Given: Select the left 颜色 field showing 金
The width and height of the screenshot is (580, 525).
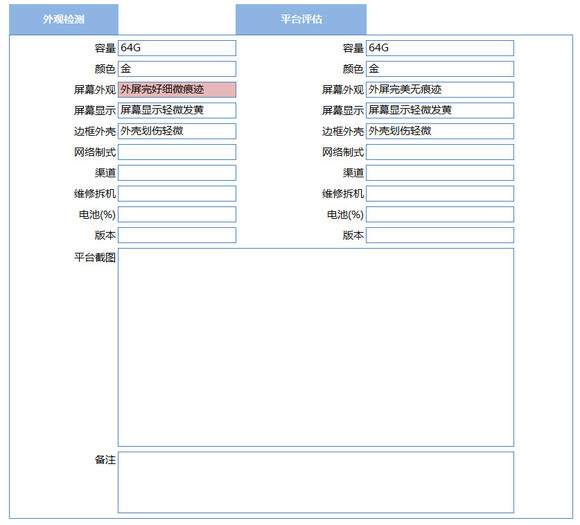Looking at the screenshot, I should tap(177, 69).
